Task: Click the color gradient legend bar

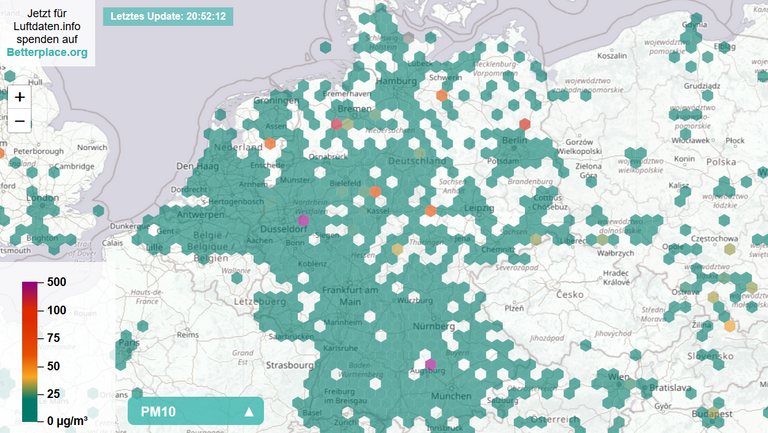Action: point(30,350)
